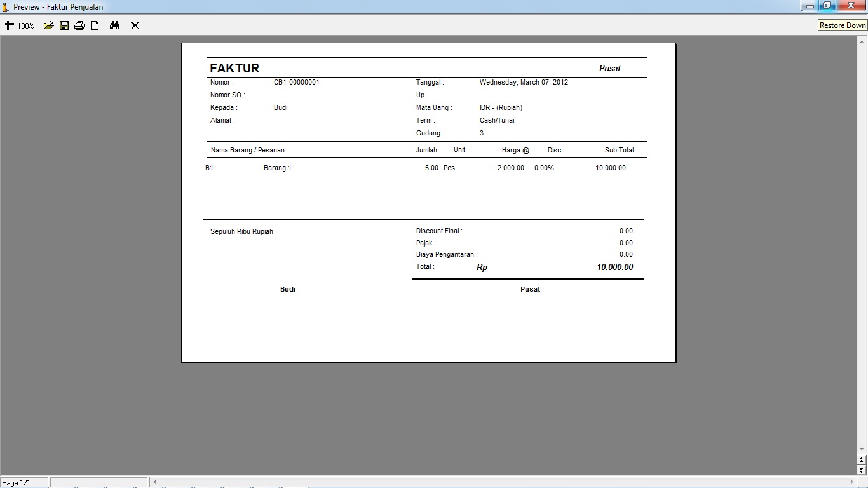868x488 pixels.
Task: Go to previous page with double-up arrow
Action: point(862,460)
